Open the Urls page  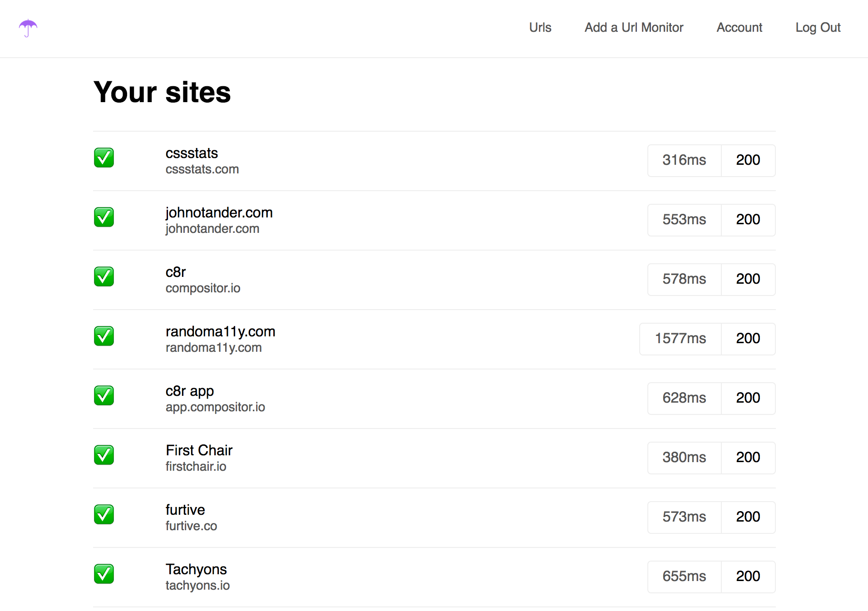tap(540, 28)
